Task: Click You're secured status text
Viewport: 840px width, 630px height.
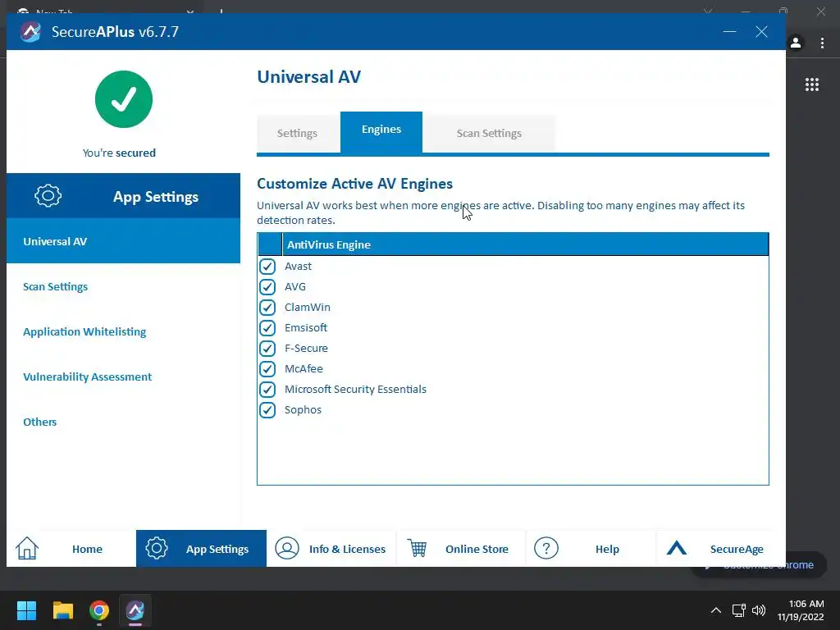Action: pos(119,153)
